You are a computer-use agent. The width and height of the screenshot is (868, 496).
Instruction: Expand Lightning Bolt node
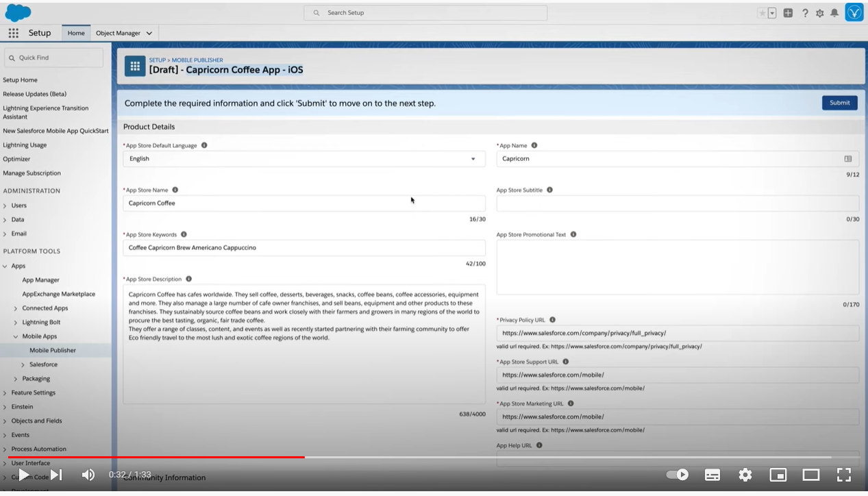coord(16,322)
